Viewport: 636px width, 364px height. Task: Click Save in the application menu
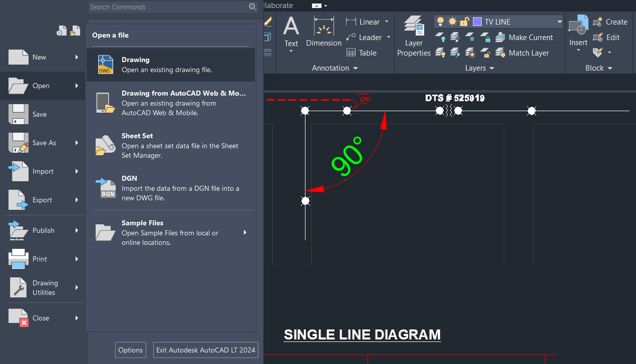point(43,114)
